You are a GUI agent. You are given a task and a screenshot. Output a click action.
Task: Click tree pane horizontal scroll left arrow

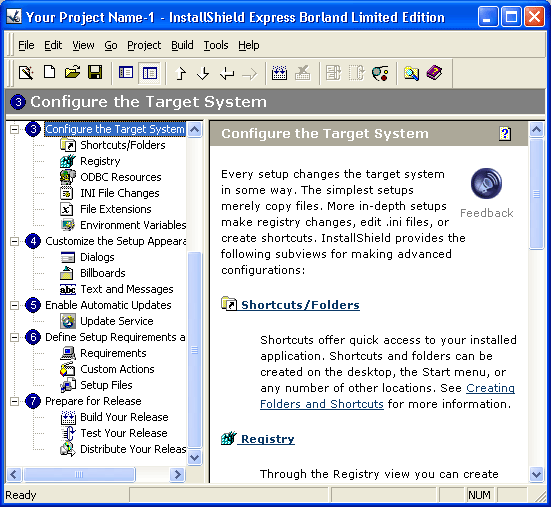tap(14, 475)
